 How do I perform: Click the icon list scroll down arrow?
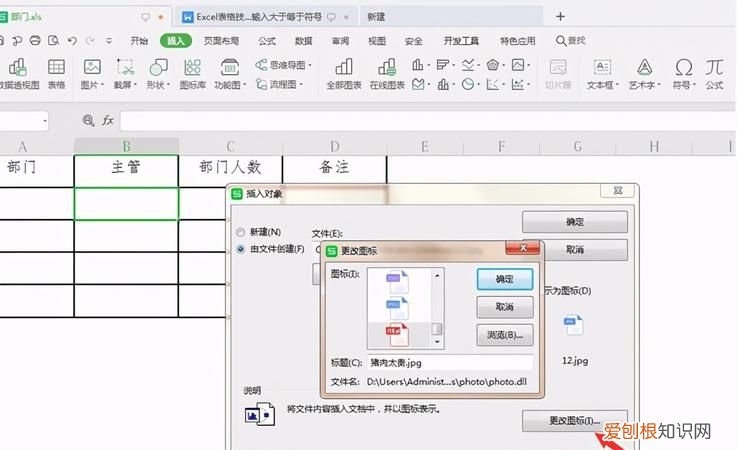coord(437,342)
